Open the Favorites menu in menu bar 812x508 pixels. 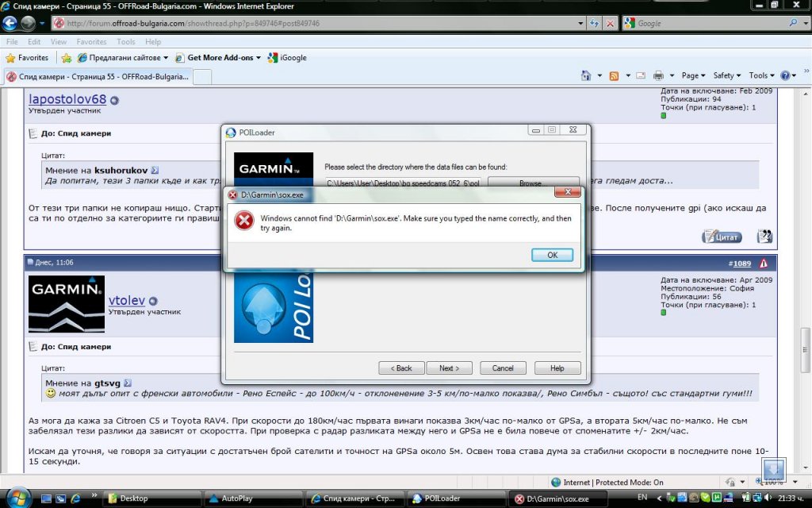tap(91, 41)
